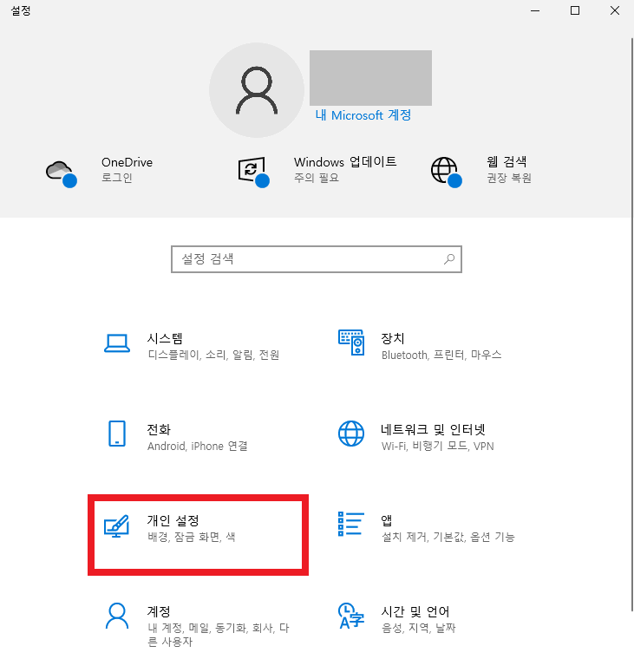634x672 pixels.
Task: Click the 앱 list icon
Action: point(351,524)
